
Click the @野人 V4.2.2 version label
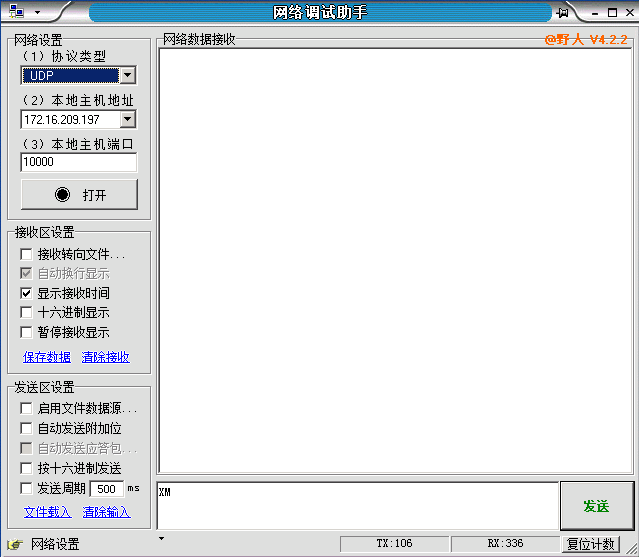point(586,40)
